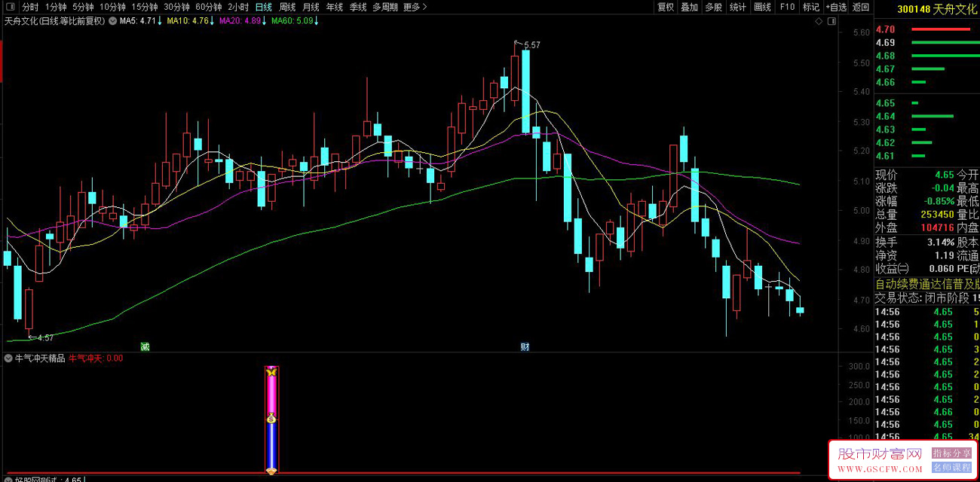Viewport: 980px width, 482px height.
Task: Switch to 月线 monthly chart
Action: tap(311, 7)
